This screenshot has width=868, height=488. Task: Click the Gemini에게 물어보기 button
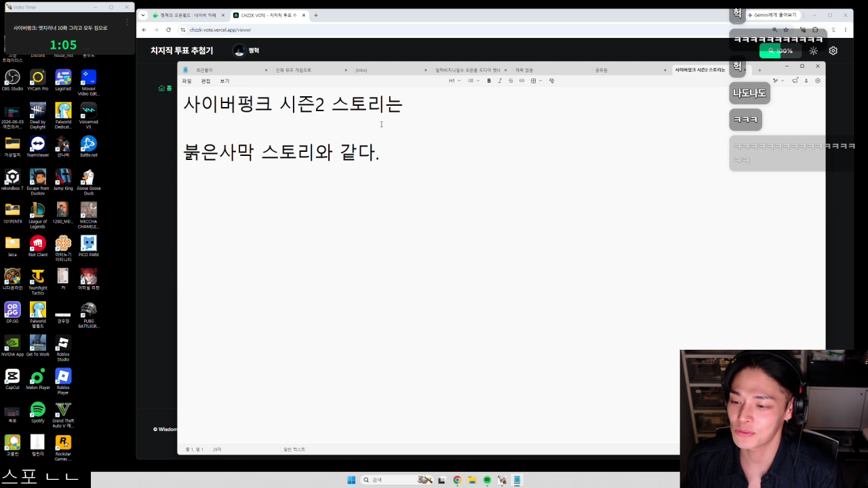click(x=772, y=15)
